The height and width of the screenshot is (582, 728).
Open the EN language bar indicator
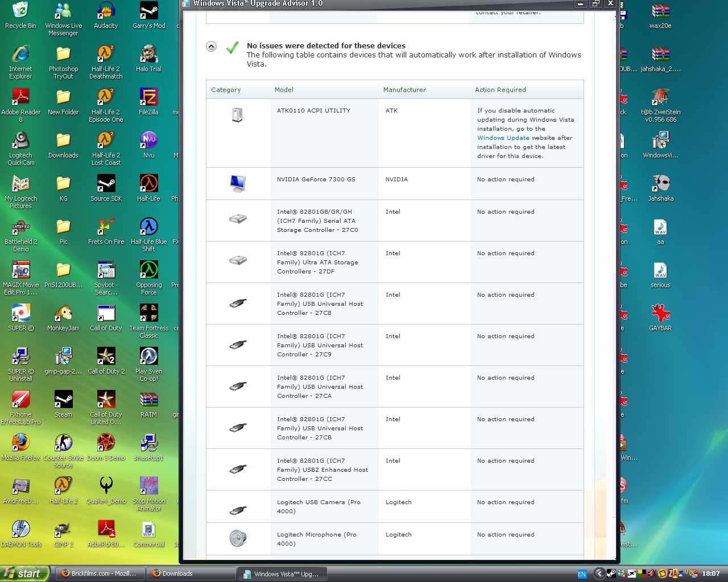(x=582, y=574)
